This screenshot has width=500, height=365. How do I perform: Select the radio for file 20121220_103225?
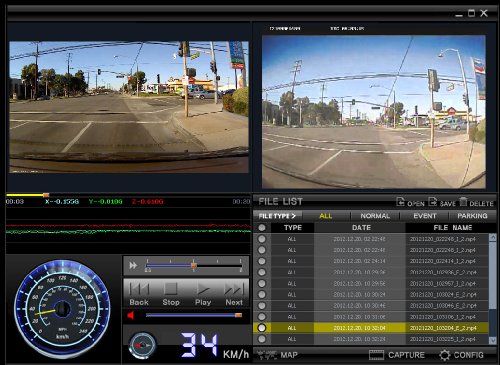tap(262, 339)
